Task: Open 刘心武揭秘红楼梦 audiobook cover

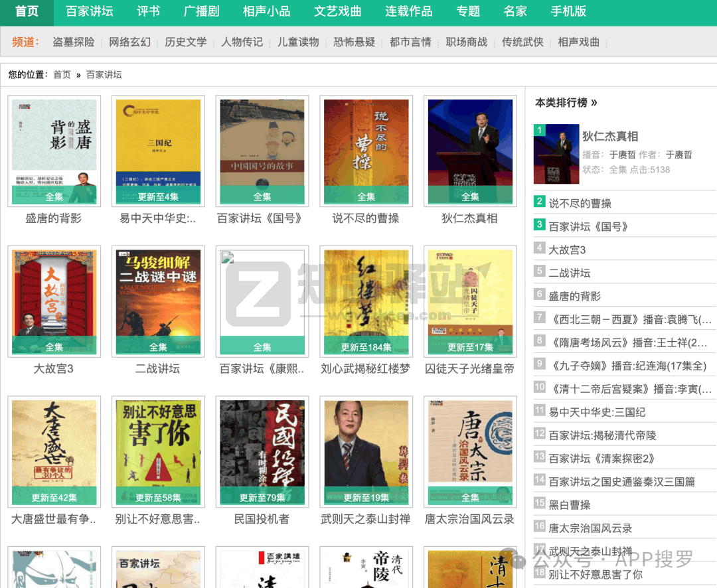Action: click(366, 301)
